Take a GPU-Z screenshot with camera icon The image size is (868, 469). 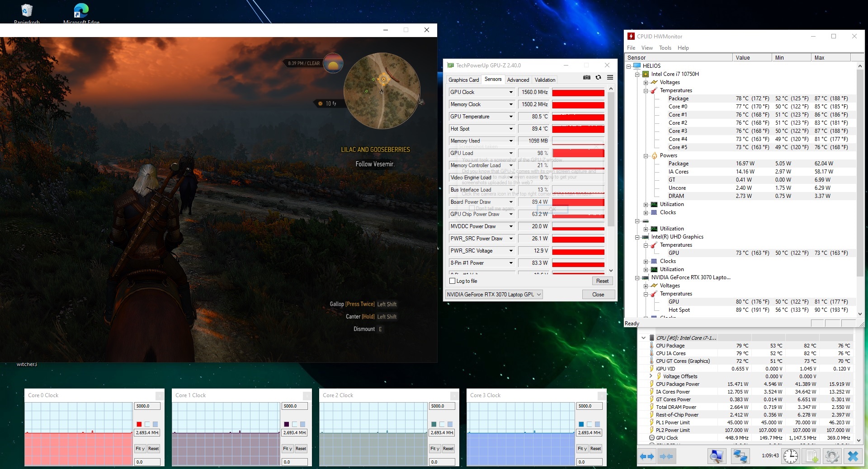[586, 77]
